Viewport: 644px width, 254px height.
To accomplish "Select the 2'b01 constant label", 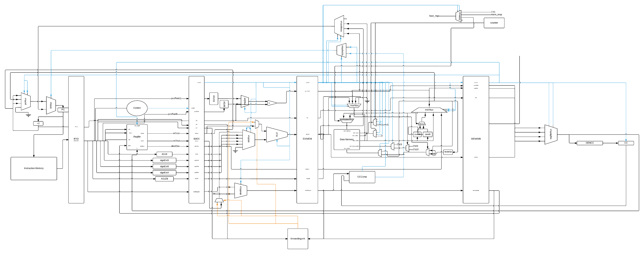I will click(x=416, y=146).
